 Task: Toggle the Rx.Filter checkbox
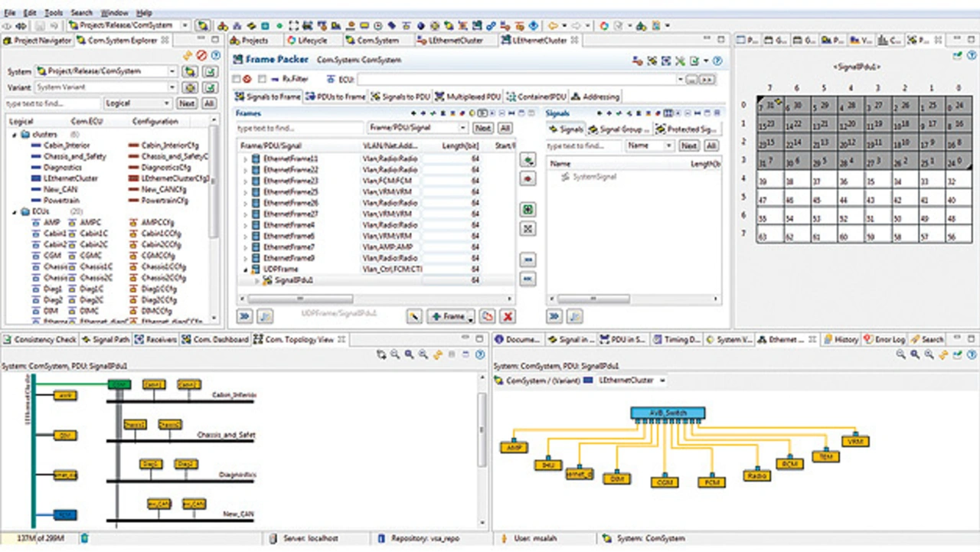(x=262, y=79)
